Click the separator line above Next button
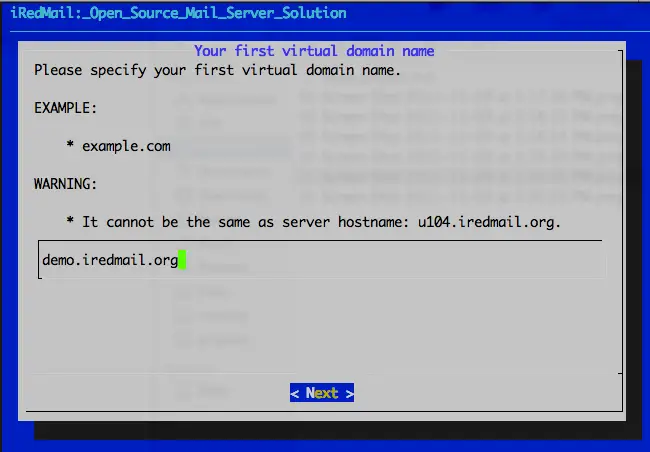 click(320, 374)
